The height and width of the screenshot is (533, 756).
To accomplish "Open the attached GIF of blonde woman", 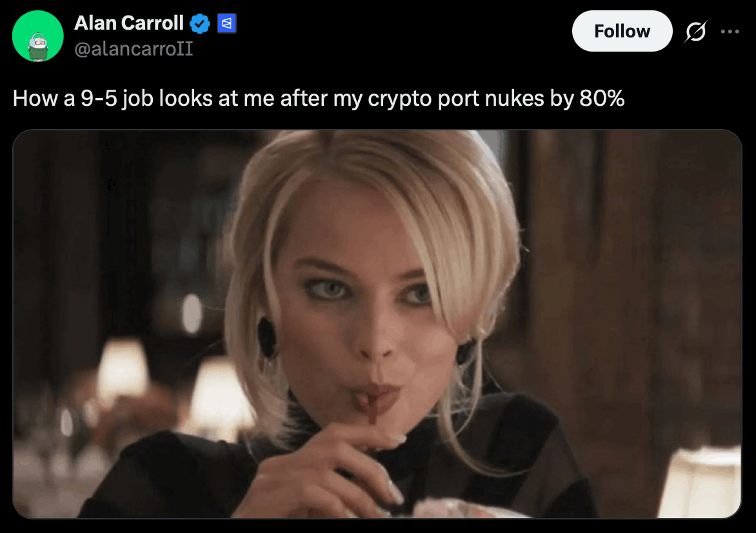I will pyautogui.click(x=377, y=324).
